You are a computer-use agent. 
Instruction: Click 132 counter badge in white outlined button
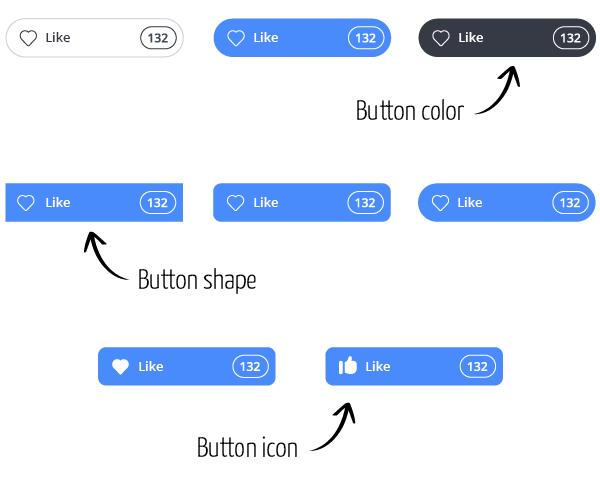click(x=158, y=38)
